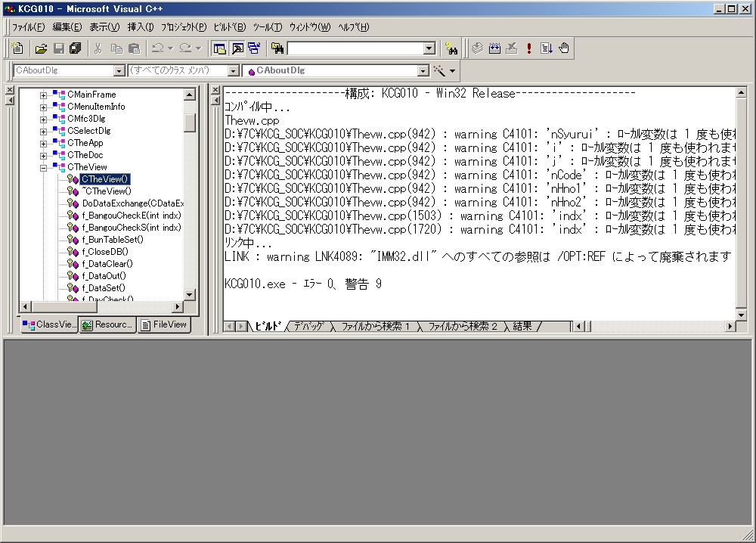The image size is (756, 543).
Task: Open the ファイル(F) menu
Action: pos(29,27)
